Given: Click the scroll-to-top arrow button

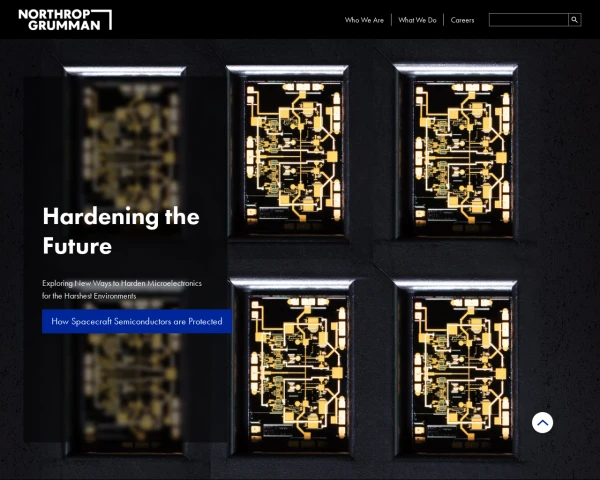Looking at the screenshot, I should coord(542,423).
